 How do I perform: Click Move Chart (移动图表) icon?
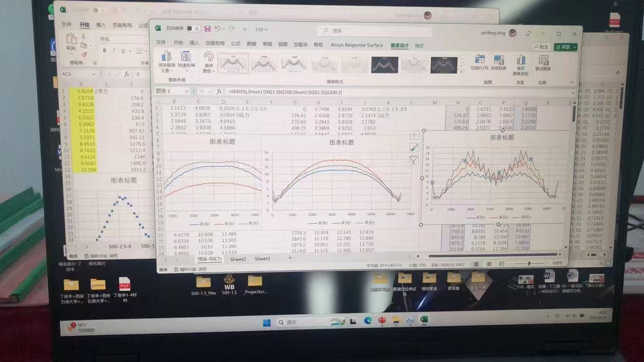point(543,60)
